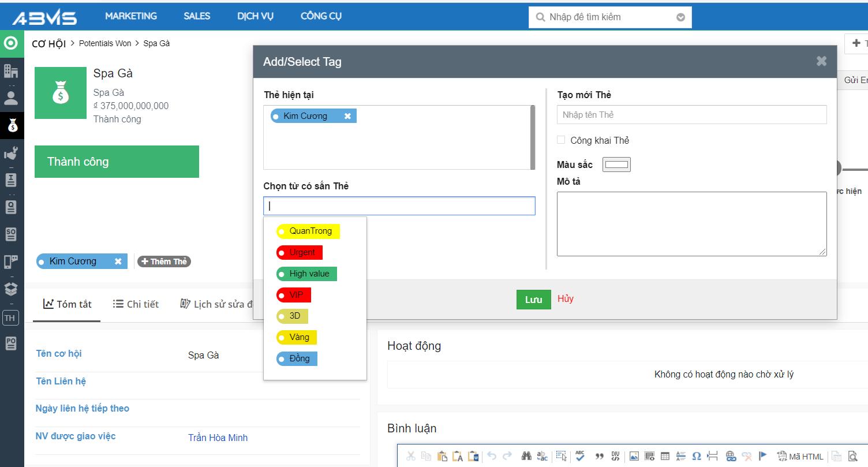The image size is (868, 467).
Task: Open the Chọn từ có sẵn Thẻ selector
Action: (x=399, y=206)
